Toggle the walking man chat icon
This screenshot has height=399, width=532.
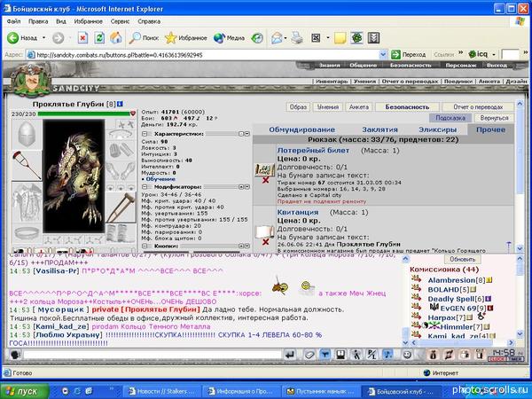pos(356,355)
